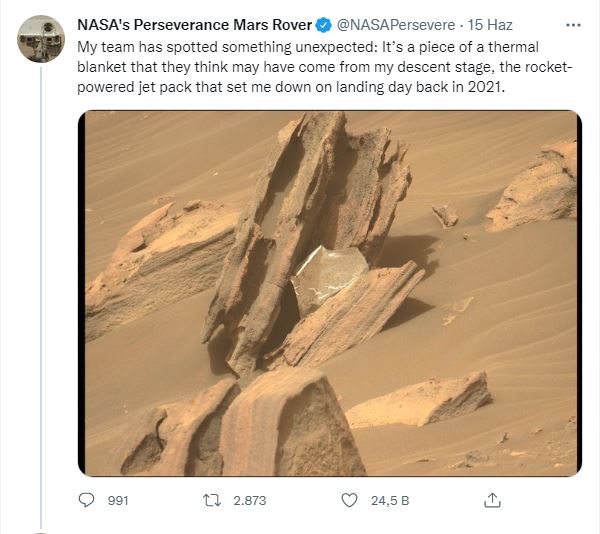Viewport: 600px width, 534px height.
Task: Click the shiny foil piece in photo
Action: pos(328,274)
